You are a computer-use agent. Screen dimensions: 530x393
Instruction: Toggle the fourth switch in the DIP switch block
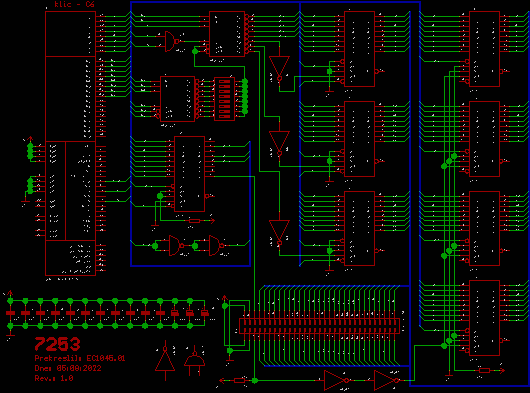(x=224, y=96)
